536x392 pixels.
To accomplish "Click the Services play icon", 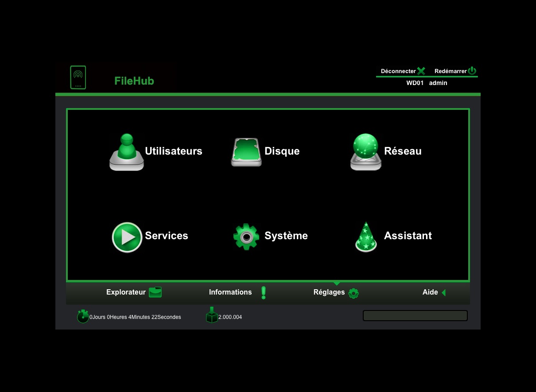I will (x=127, y=237).
